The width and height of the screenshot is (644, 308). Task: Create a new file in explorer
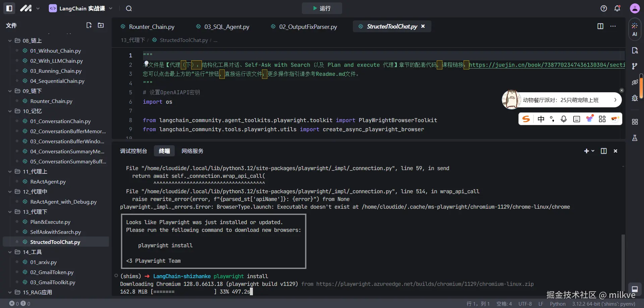(x=89, y=25)
